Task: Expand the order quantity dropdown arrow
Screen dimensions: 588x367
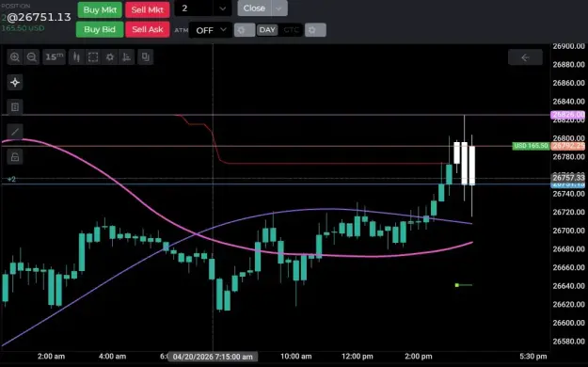Action: (x=223, y=8)
